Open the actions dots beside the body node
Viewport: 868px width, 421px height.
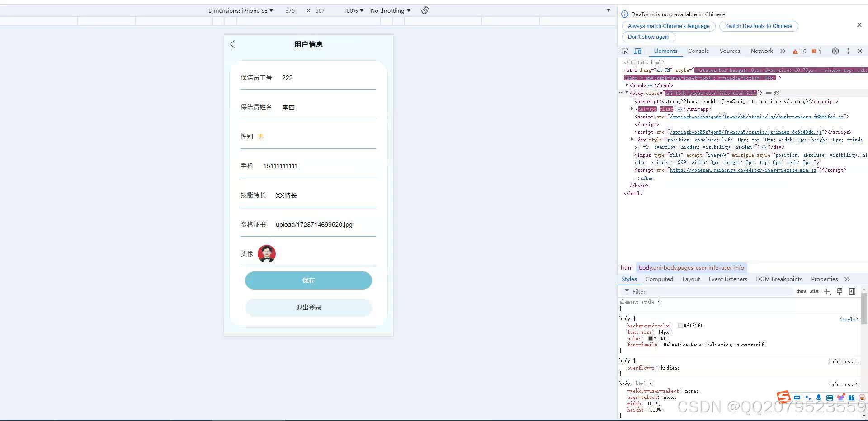(x=621, y=93)
